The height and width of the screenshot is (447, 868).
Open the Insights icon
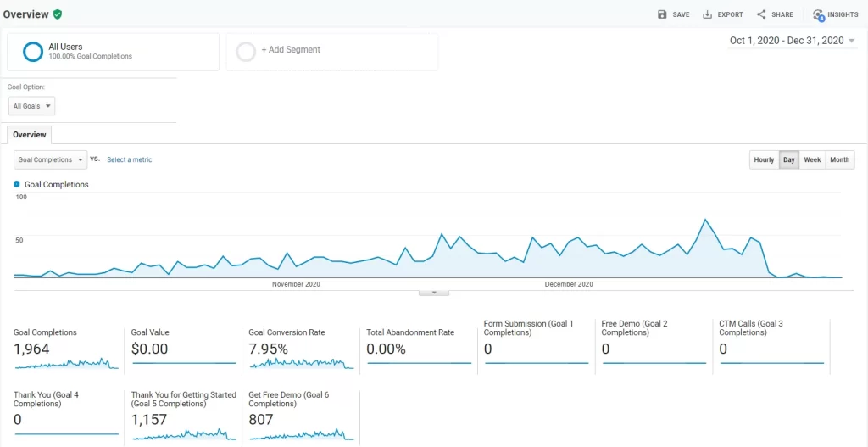818,14
